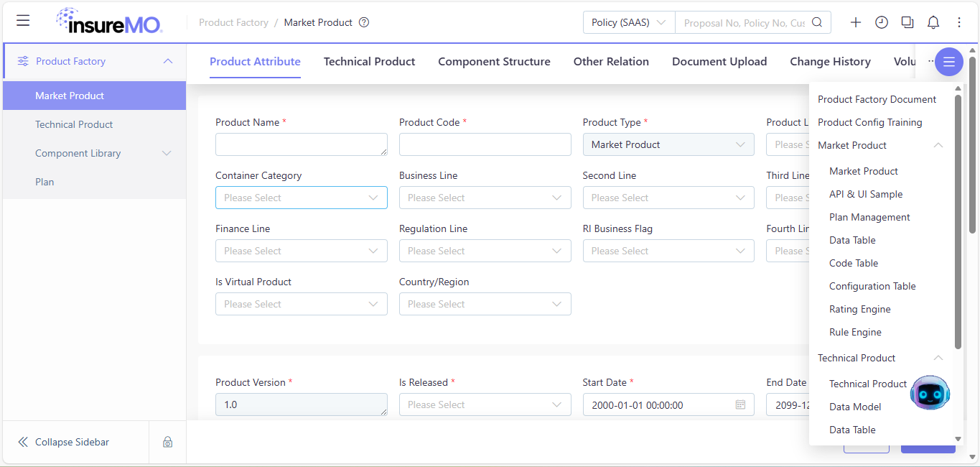Open the Start Date calendar icon

[740, 404]
